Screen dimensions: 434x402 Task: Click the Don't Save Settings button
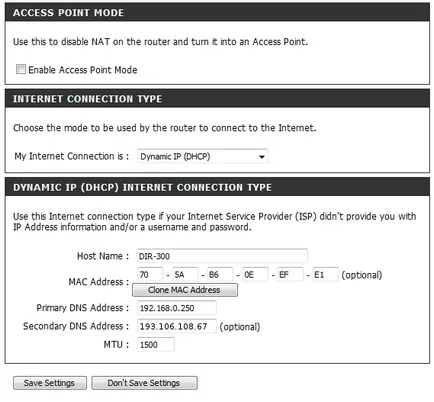click(144, 383)
